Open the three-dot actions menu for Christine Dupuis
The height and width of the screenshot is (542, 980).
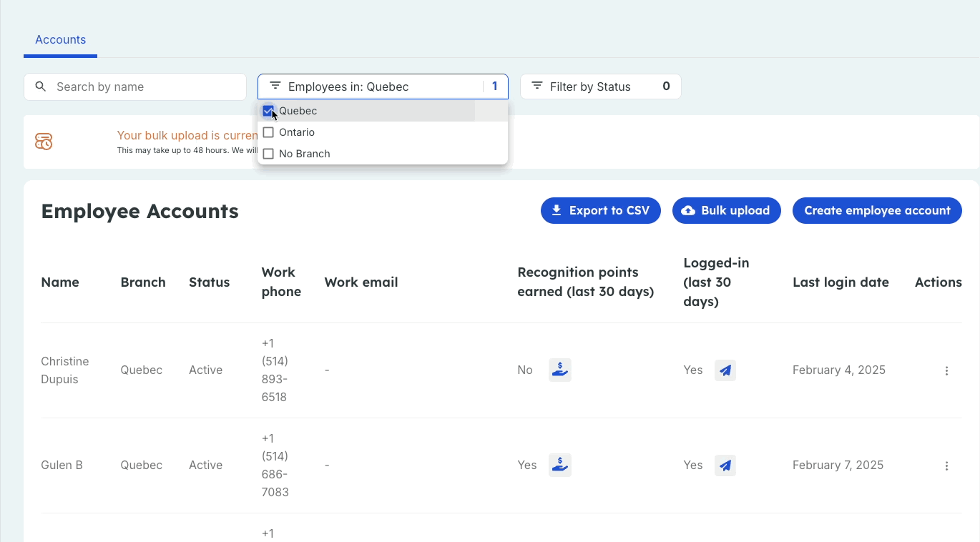(x=946, y=371)
